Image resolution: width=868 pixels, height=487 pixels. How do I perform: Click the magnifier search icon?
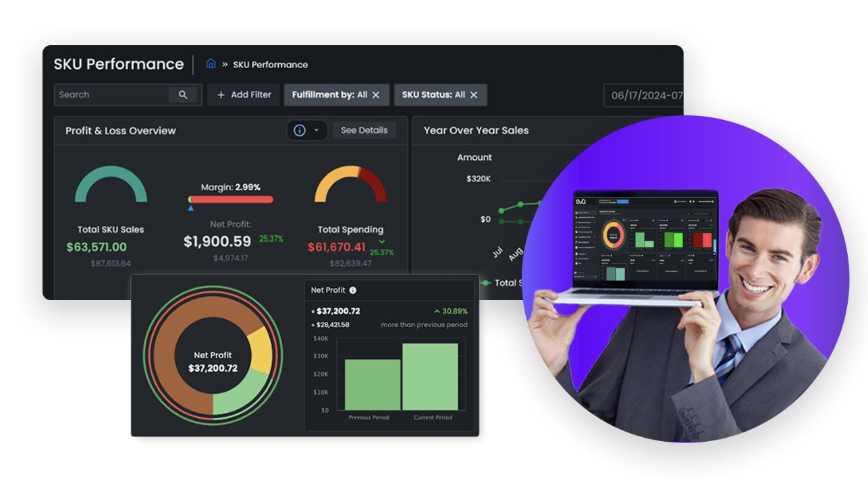(183, 95)
